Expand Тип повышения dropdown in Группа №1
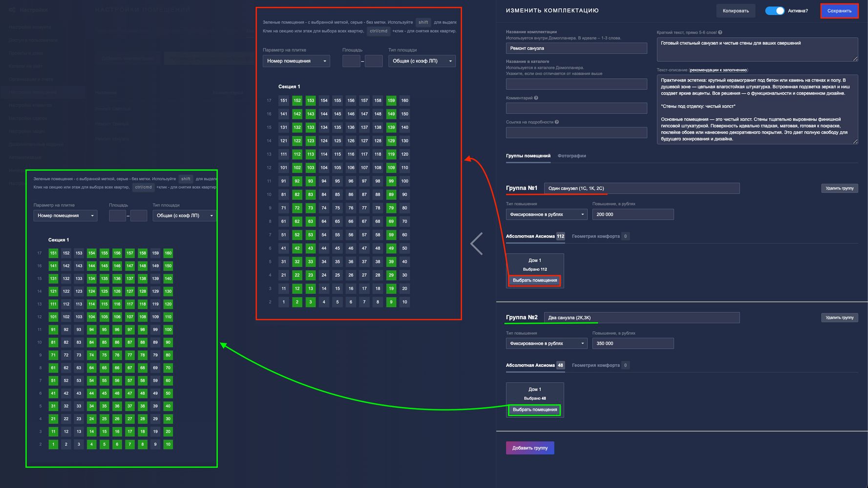The width and height of the screenshot is (868, 488). (x=546, y=214)
